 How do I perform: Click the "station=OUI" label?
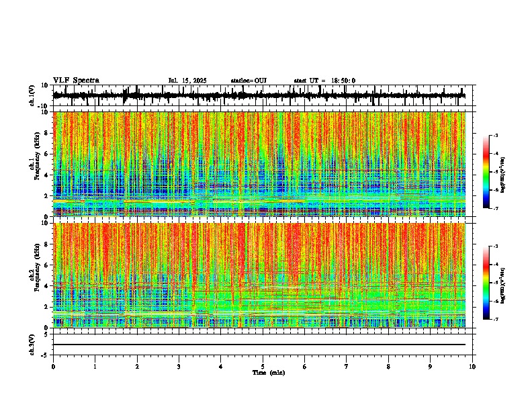point(249,81)
